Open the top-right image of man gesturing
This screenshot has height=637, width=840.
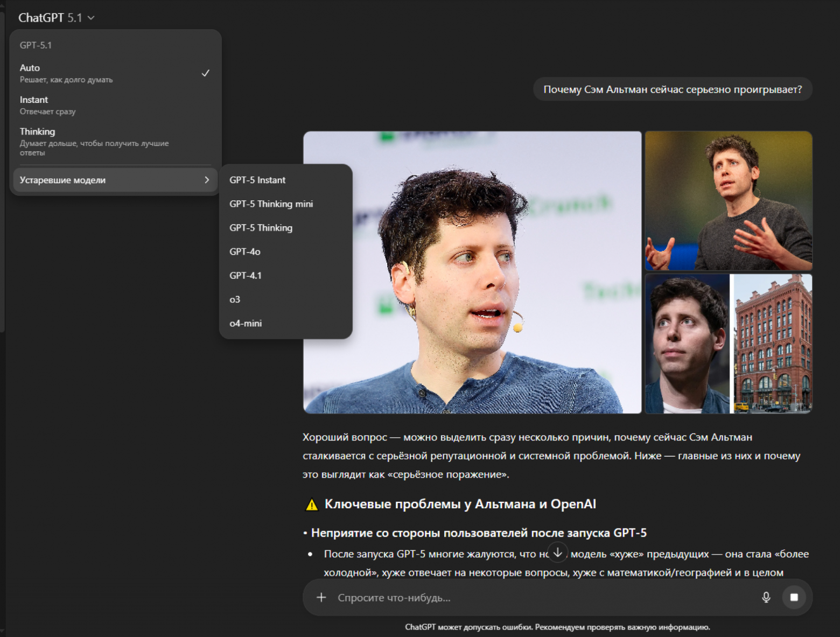click(x=728, y=200)
